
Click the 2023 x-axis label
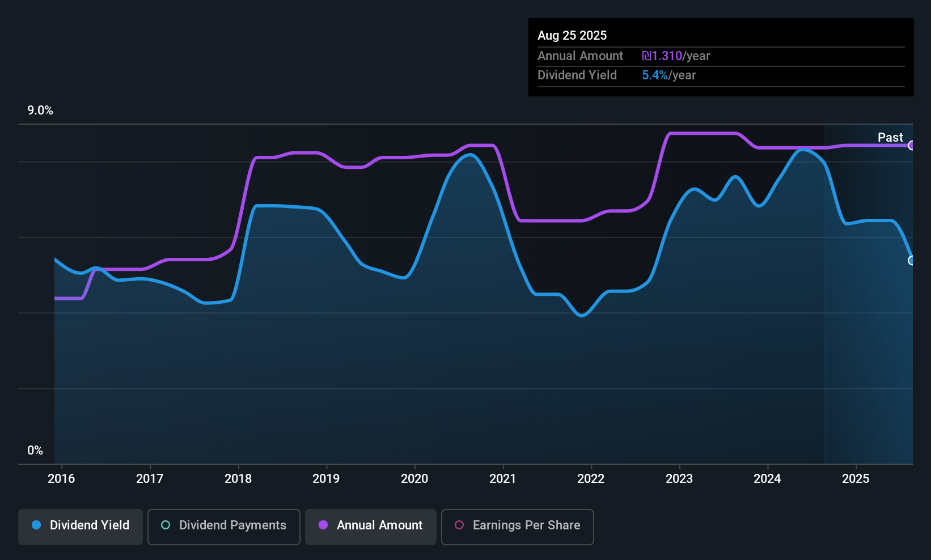point(679,478)
